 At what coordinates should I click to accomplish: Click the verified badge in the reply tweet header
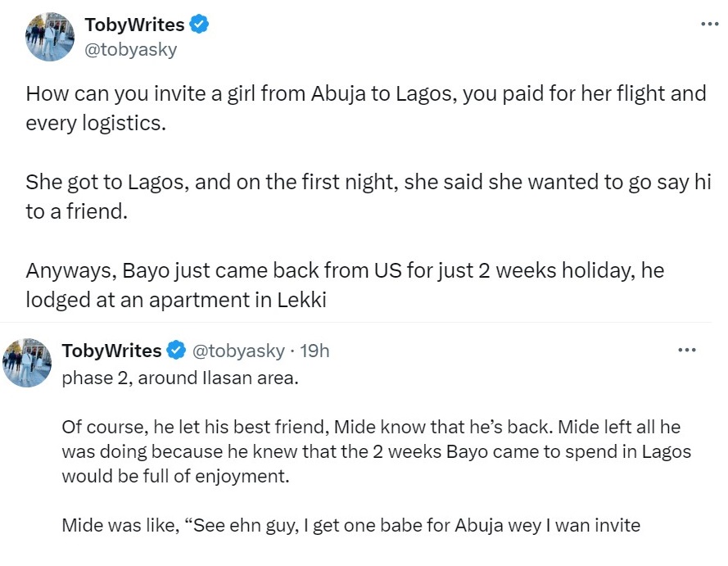[176, 351]
